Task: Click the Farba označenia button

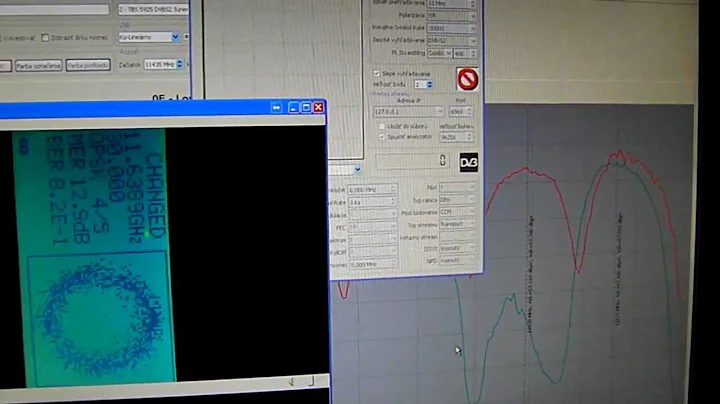Action: [39, 66]
